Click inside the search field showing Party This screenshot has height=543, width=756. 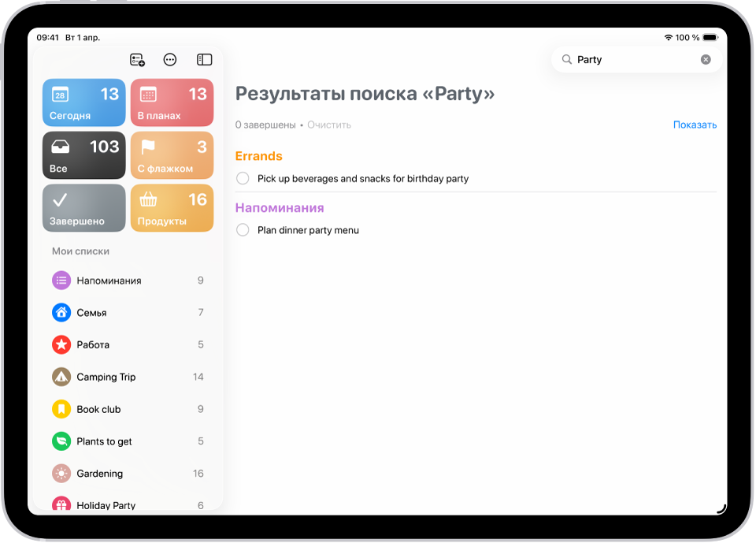(622, 59)
